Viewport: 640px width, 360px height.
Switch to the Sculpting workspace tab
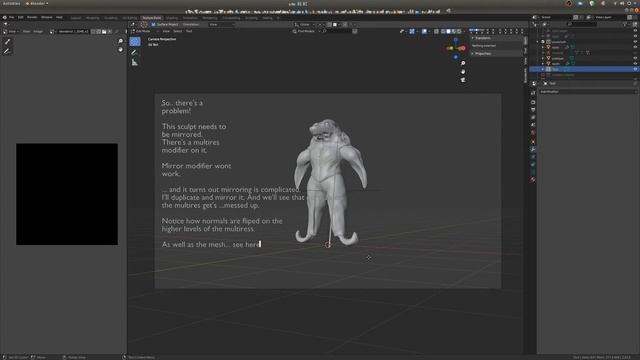111,18
